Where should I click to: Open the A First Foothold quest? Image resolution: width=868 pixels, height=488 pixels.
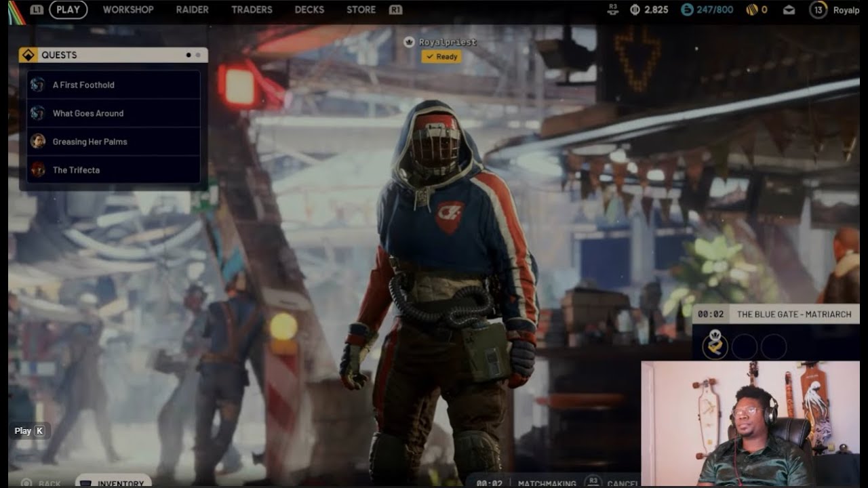pos(113,85)
